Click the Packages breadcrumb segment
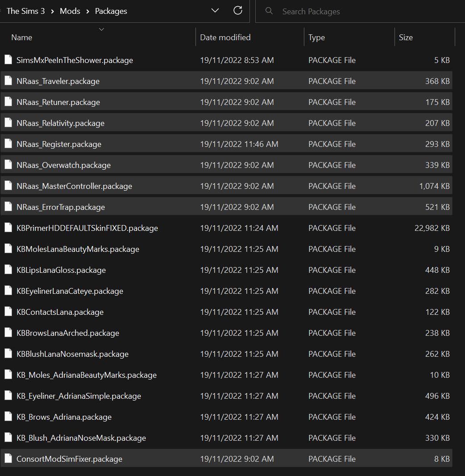The height and width of the screenshot is (476, 465). pos(111,11)
